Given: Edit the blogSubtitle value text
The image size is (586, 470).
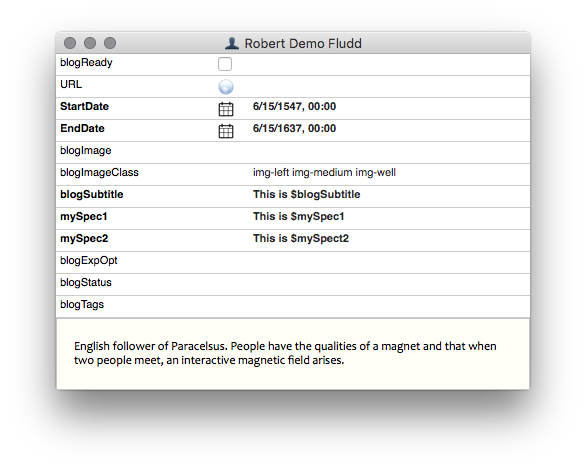Looking at the screenshot, I should tap(306, 195).
